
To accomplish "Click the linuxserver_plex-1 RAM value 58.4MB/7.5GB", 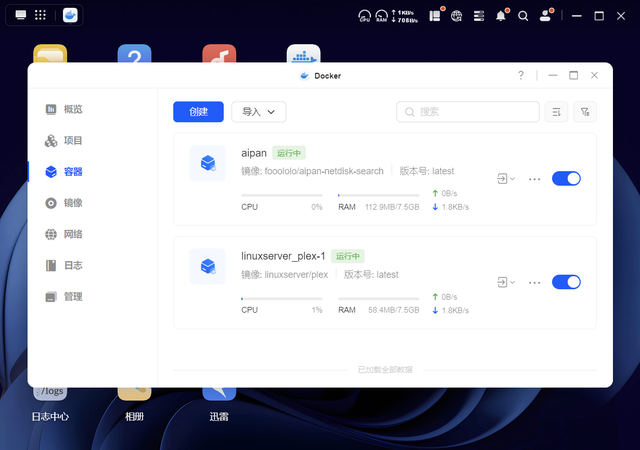I will [x=393, y=310].
